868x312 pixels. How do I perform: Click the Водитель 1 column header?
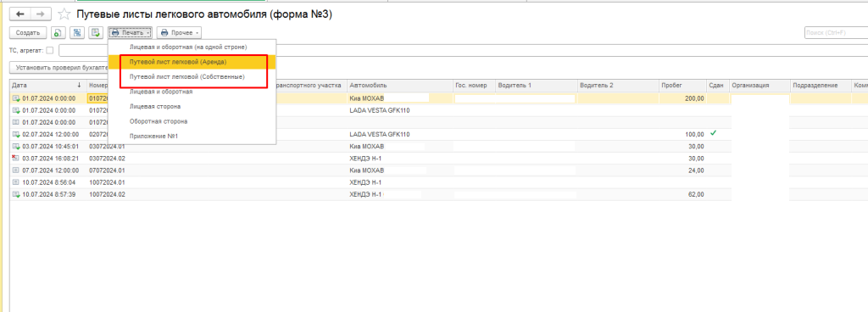(536, 86)
